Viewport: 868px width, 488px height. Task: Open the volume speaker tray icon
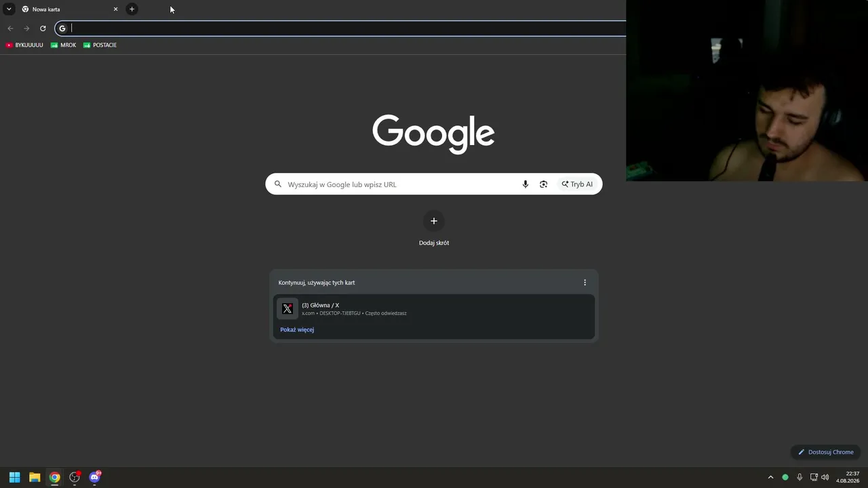[825, 477]
